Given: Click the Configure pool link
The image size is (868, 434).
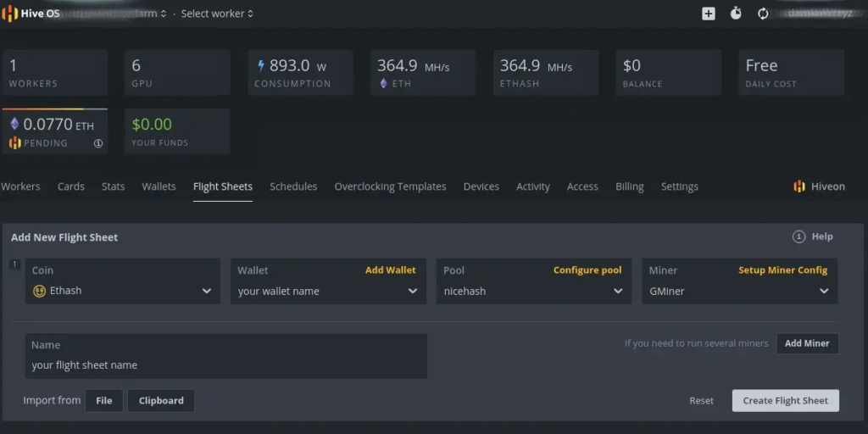Looking at the screenshot, I should [587, 270].
